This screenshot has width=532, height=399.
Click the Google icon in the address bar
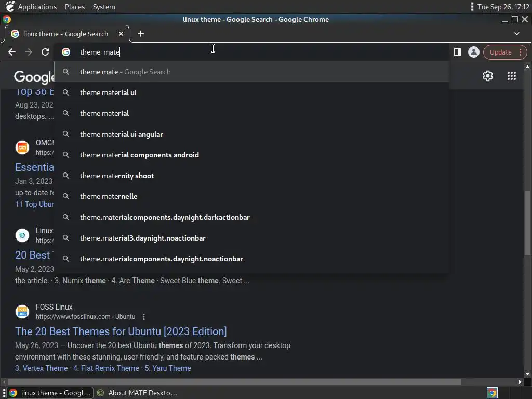66,52
